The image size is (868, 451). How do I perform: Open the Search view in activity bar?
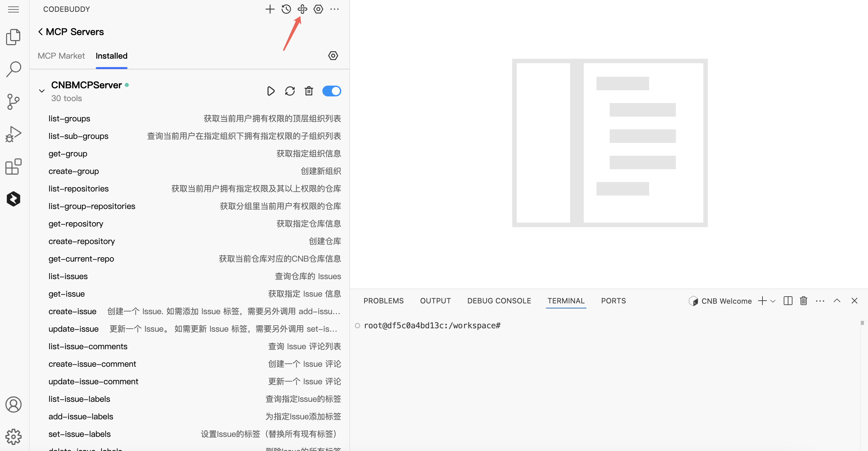coord(13,69)
